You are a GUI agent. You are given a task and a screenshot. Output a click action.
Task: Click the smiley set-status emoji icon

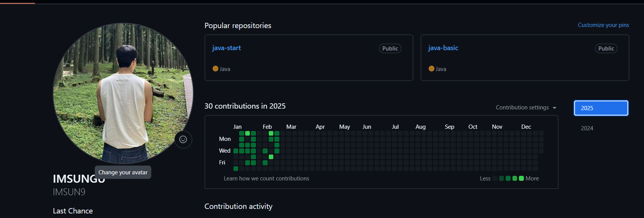pos(183,139)
